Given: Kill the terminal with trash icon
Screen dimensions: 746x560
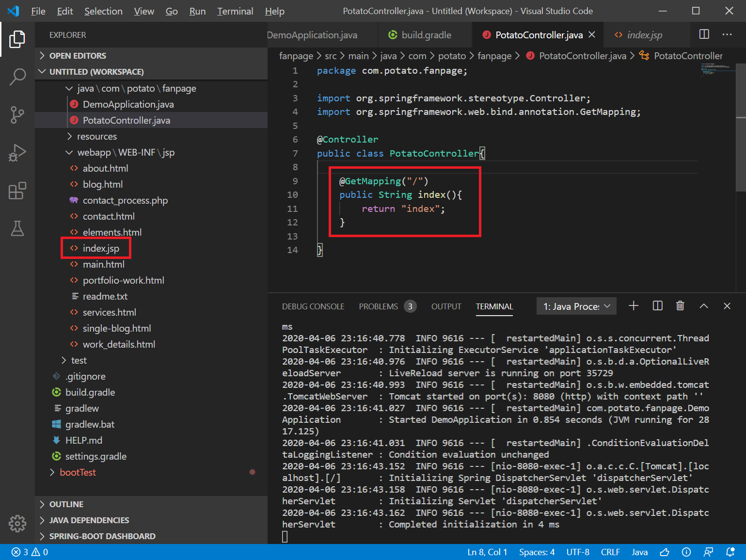Looking at the screenshot, I should [681, 306].
